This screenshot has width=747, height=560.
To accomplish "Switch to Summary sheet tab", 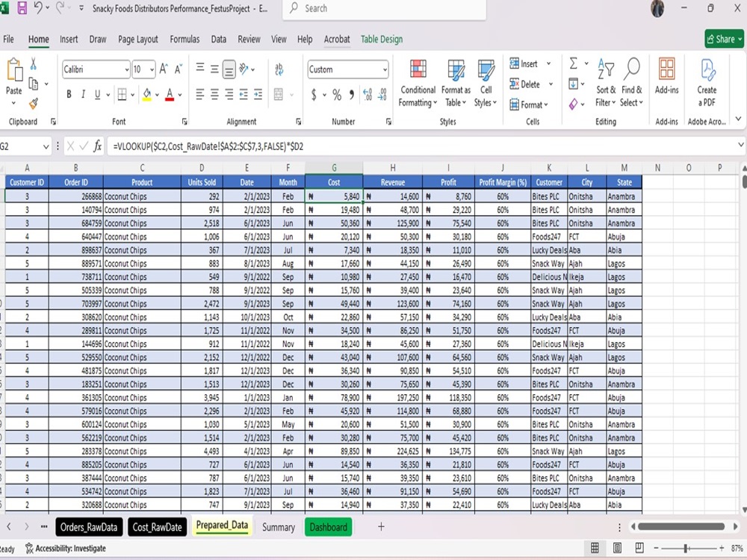I will [278, 527].
